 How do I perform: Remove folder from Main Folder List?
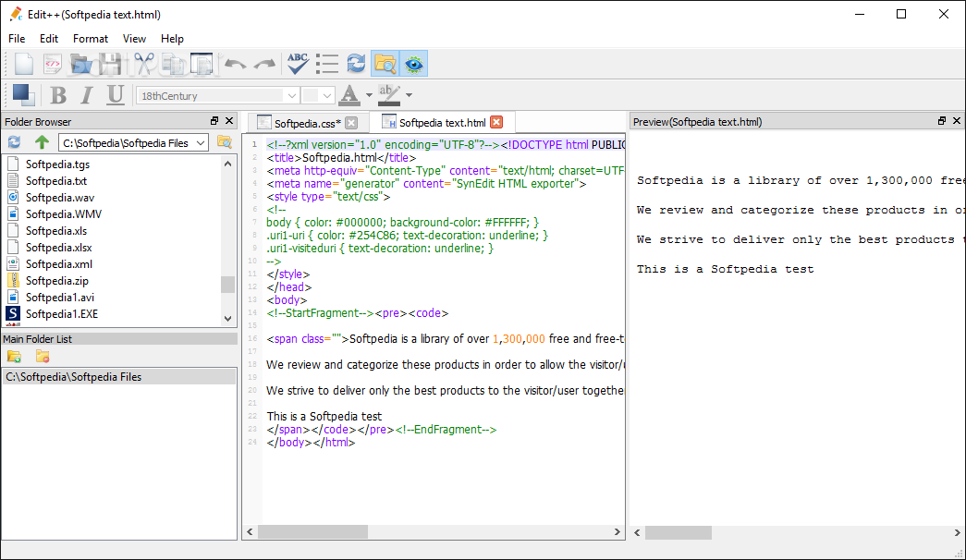pyautogui.click(x=43, y=356)
